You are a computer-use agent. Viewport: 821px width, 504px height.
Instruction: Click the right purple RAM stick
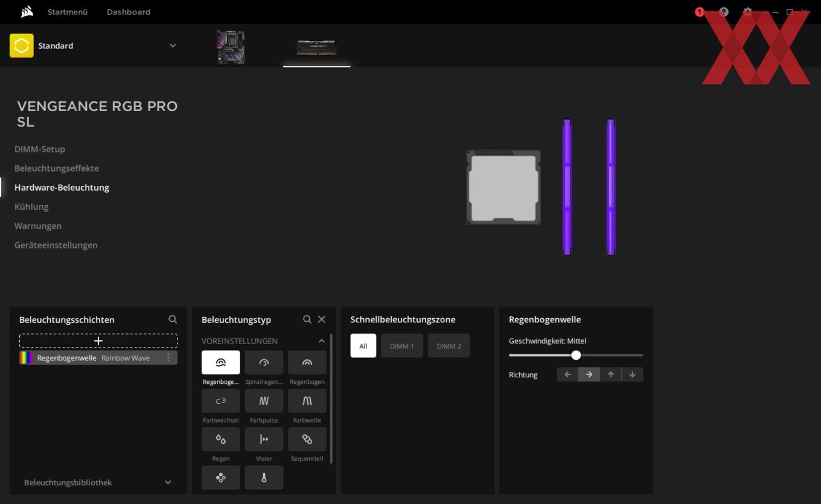point(611,187)
